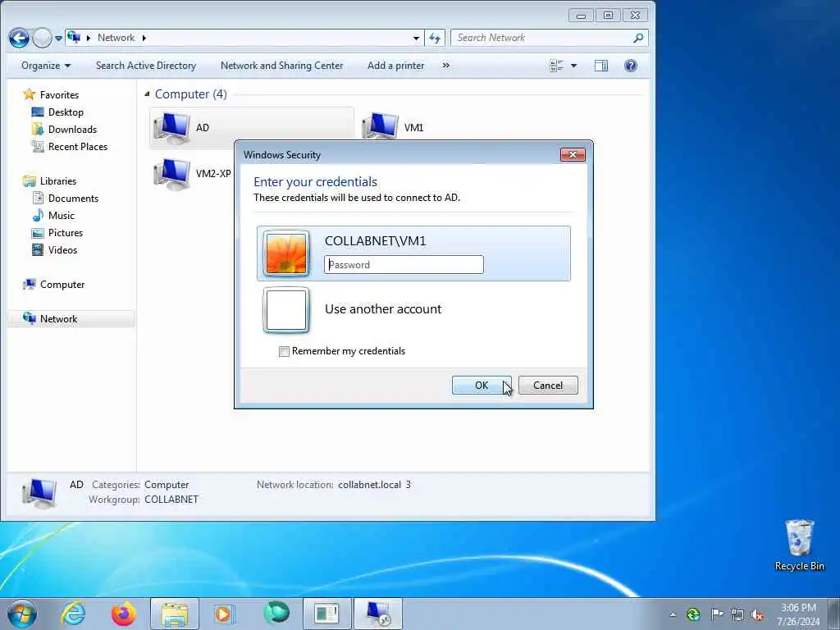
Task: Click Add a printer command
Action: click(396, 66)
